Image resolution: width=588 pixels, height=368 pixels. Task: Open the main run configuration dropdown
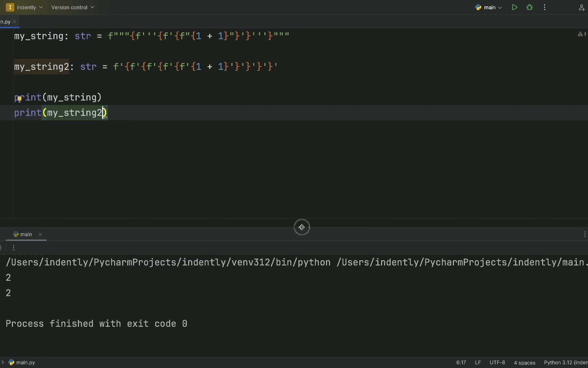tap(489, 7)
